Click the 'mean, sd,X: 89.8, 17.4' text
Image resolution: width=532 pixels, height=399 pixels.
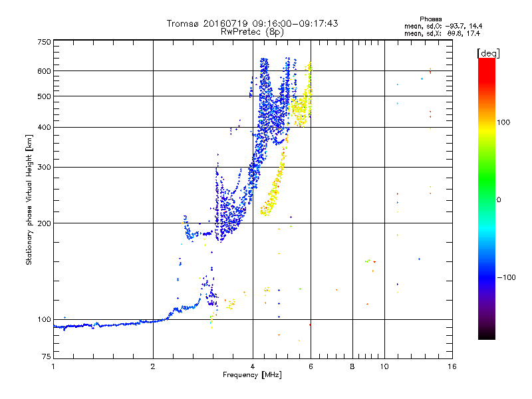click(x=442, y=33)
